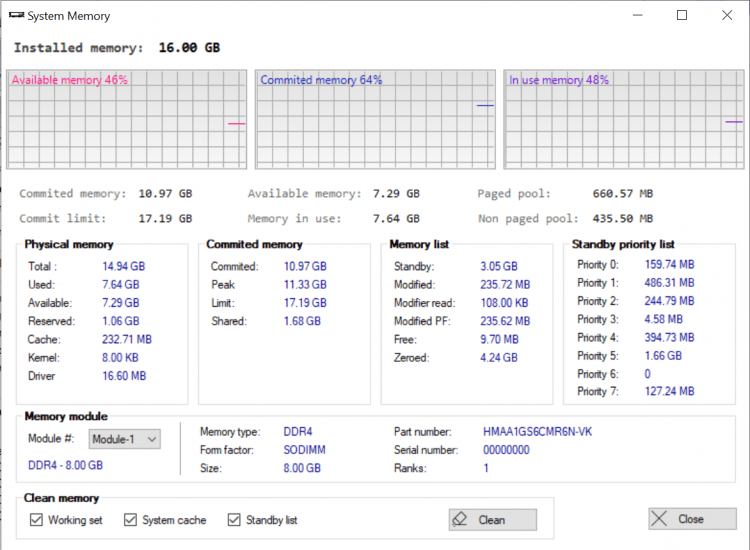
Task: Click the Standby priority list header
Action: [622, 244]
